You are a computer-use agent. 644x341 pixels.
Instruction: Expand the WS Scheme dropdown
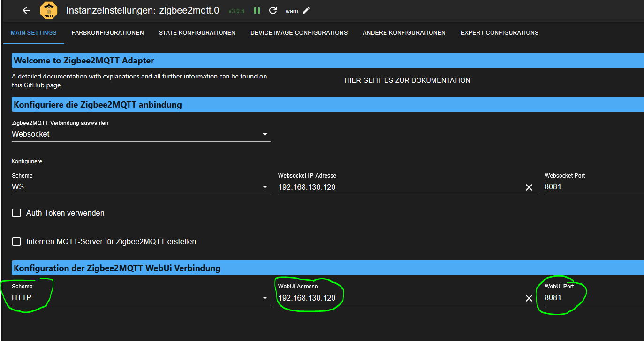[141, 187]
